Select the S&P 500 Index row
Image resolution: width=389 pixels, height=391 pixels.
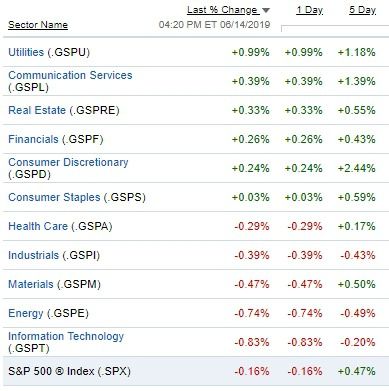[x=196, y=371]
